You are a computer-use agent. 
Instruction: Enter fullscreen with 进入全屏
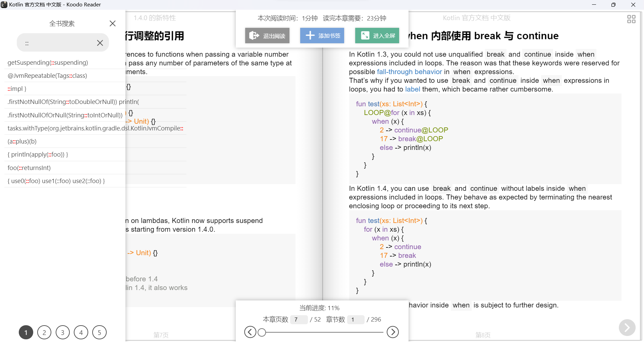[377, 36]
